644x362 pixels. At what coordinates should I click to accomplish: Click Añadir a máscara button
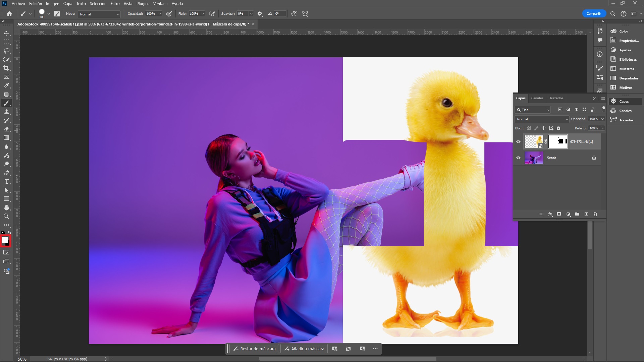click(x=304, y=349)
